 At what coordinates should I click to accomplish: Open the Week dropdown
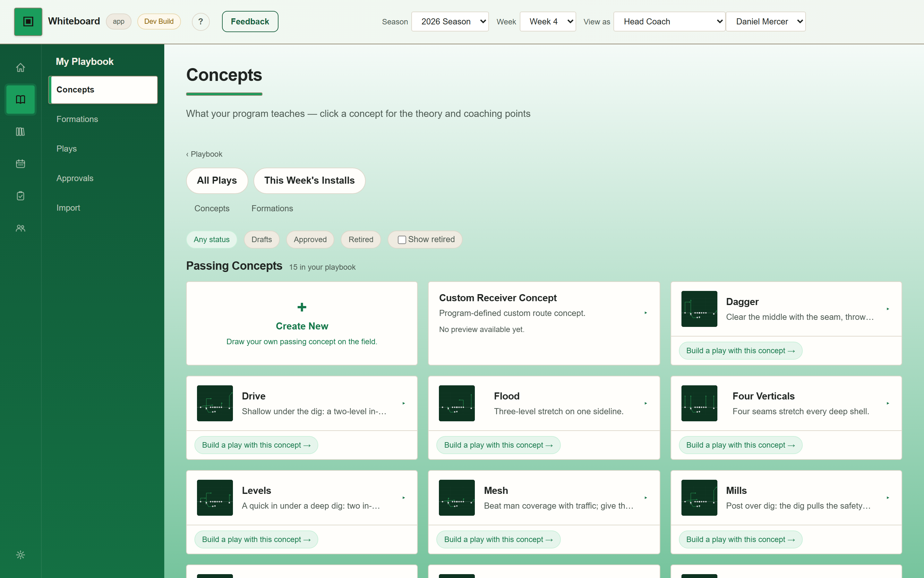tap(548, 22)
